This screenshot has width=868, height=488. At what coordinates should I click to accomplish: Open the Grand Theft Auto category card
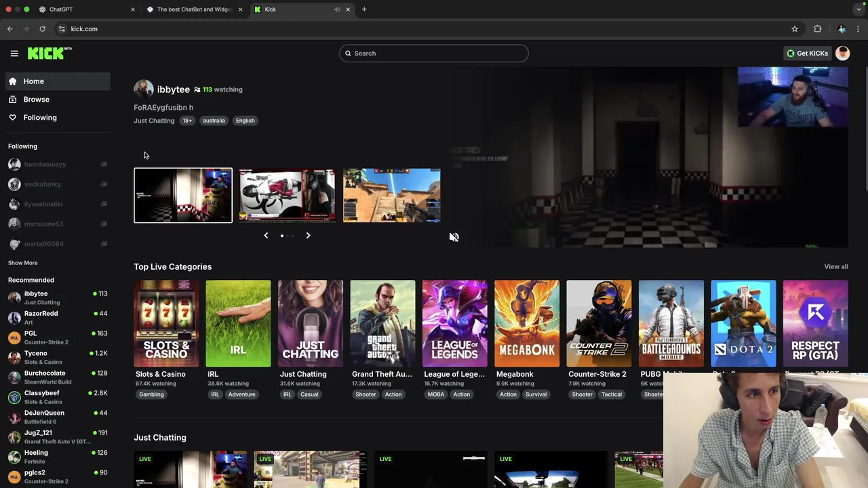(x=382, y=324)
